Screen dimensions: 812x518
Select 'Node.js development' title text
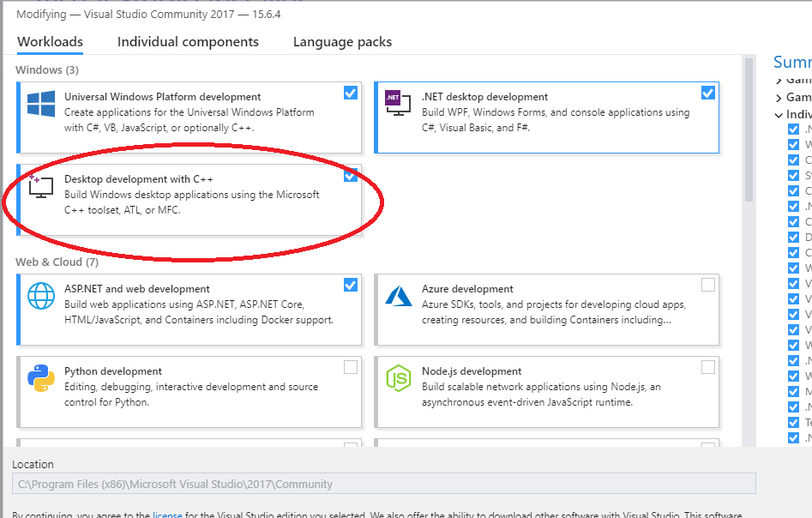[472, 371]
